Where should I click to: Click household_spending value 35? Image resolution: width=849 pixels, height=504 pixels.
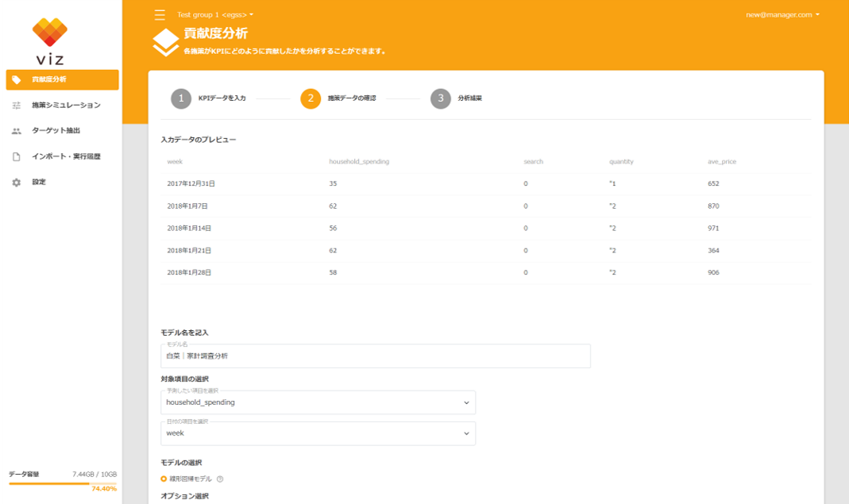click(x=333, y=184)
